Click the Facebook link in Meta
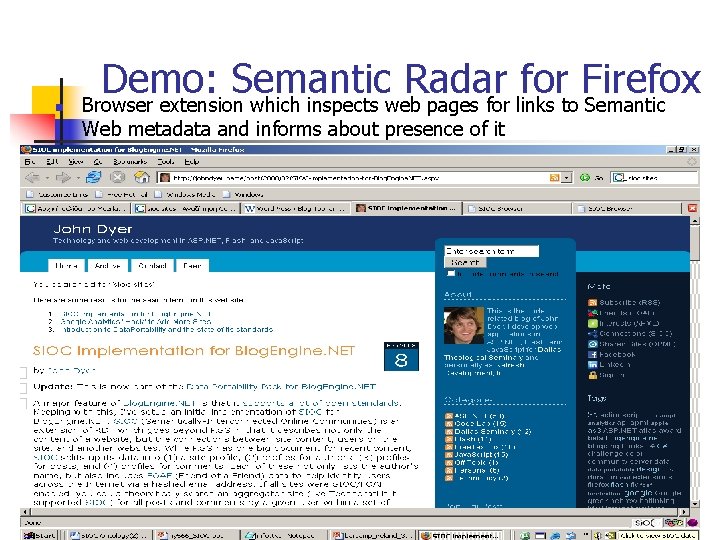720x540 pixels. click(x=617, y=354)
